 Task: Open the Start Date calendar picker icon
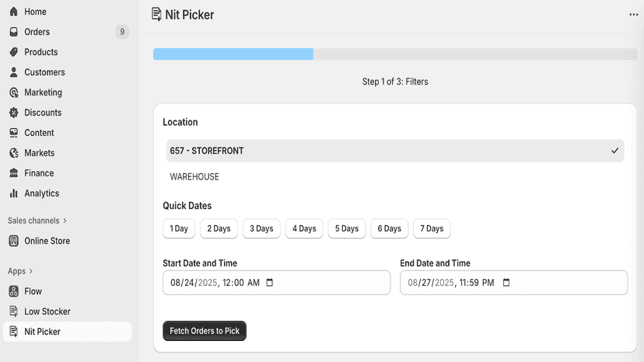click(269, 283)
